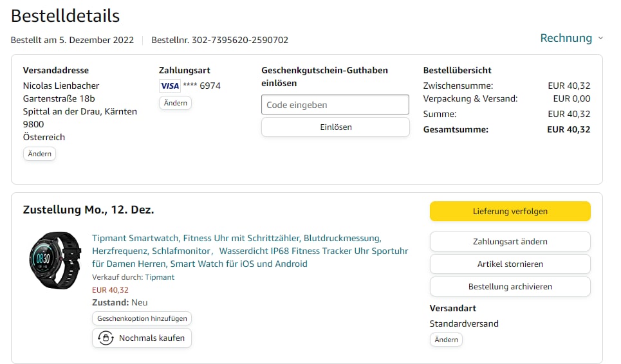Click the Zahlungsart ändern button
The height and width of the screenshot is (364, 621).
click(x=510, y=242)
